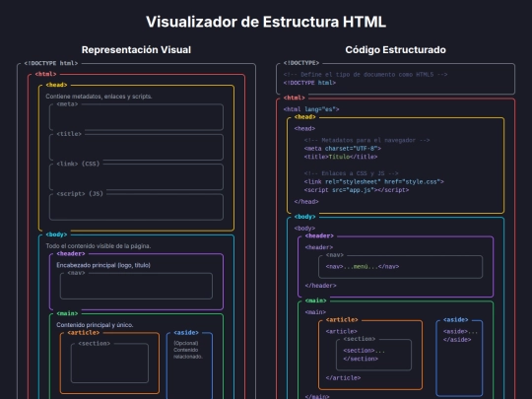Screen dimensions: 532x399
Task: Click the <section> box in visual article
Action: point(109,363)
